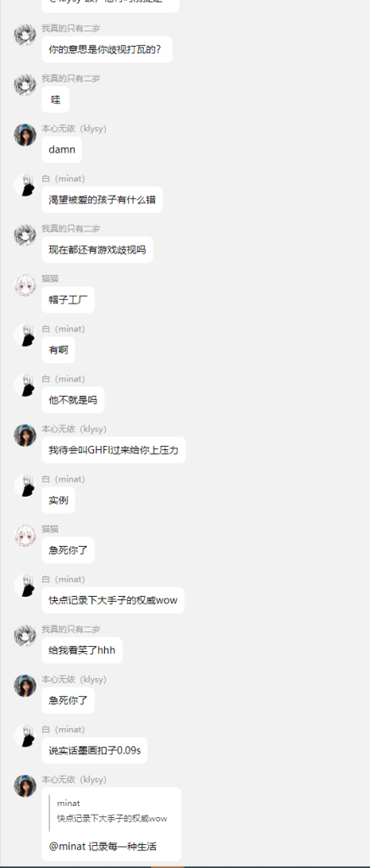Click 白 avatar beside "渴望被爱的孩子有什么错"
The width and height of the screenshot is (370, 868).
coord(25,185)
